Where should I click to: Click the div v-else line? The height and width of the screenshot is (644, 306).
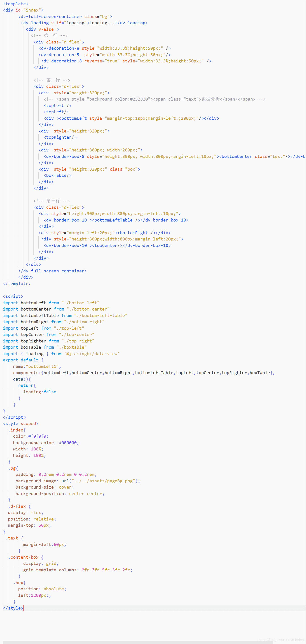pos(42,29)
